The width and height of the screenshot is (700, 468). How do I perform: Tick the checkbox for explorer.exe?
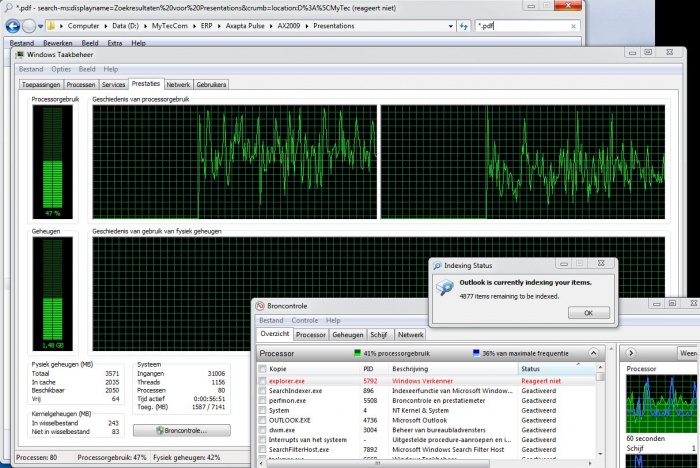coord(262,381)
